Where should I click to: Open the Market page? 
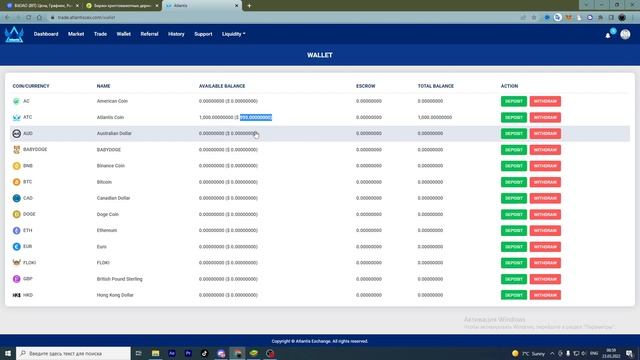coord(76,34)
